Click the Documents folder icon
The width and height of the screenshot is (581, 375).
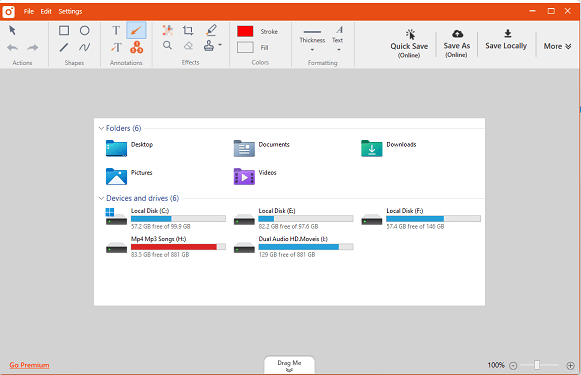tap(244, 148)
